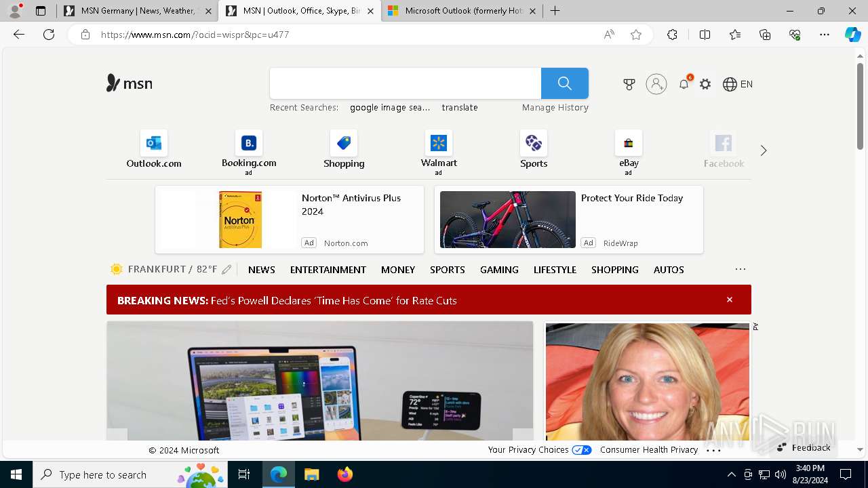Dismiss the breaking news banner

pyautogui.click(x=730, y=300)
